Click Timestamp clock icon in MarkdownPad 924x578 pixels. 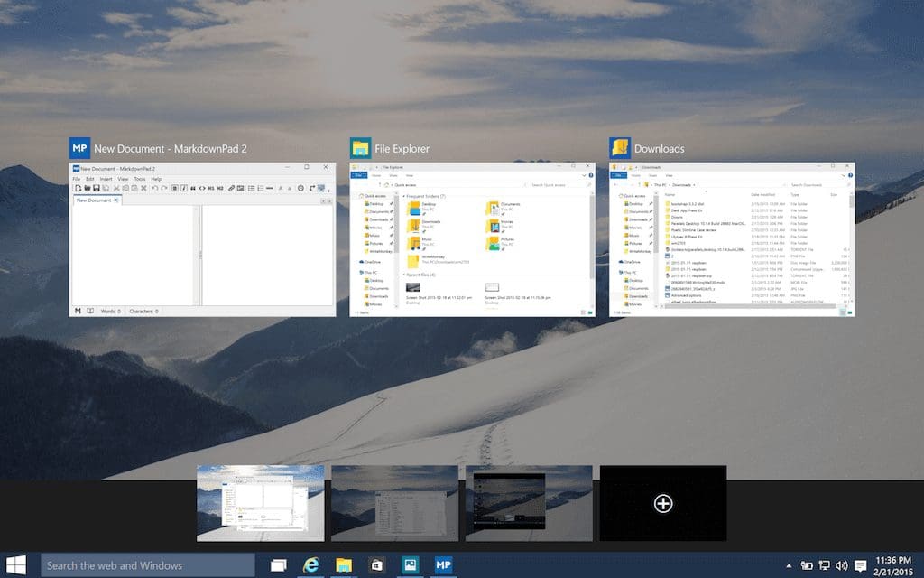click(300, 188)
